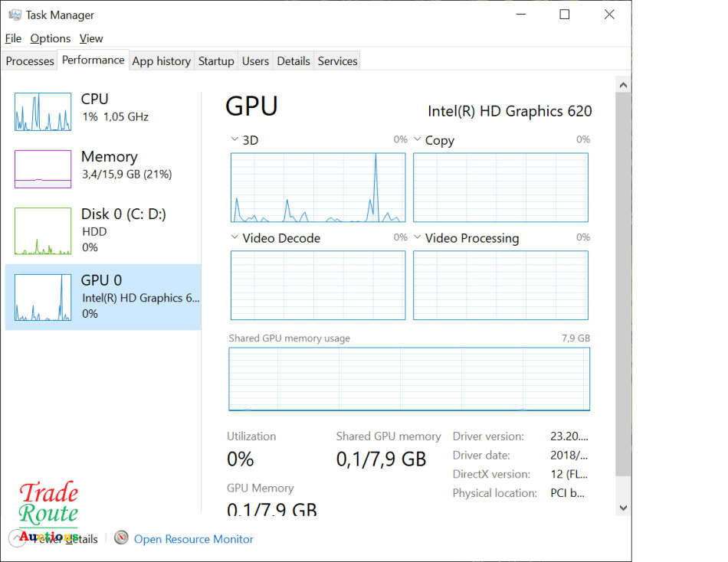Open the Options menu
The height and width of the screenshot is (562, 728).
pyautogui.click(x=51, y=38)
